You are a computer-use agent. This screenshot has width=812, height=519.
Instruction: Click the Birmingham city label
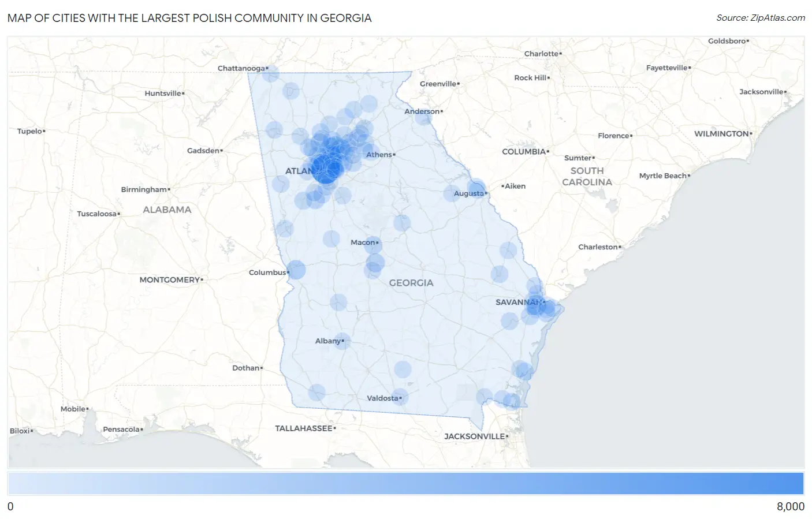pos(144,189)
